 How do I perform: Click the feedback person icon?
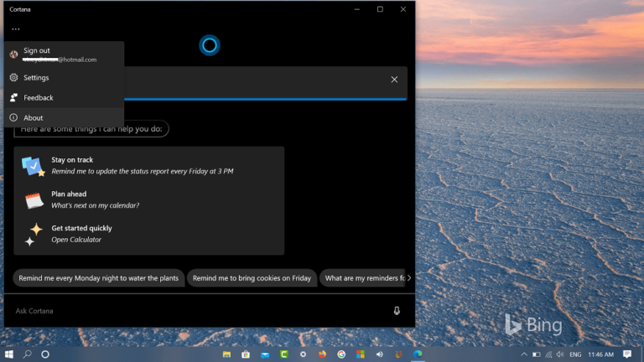click(14, 98)
